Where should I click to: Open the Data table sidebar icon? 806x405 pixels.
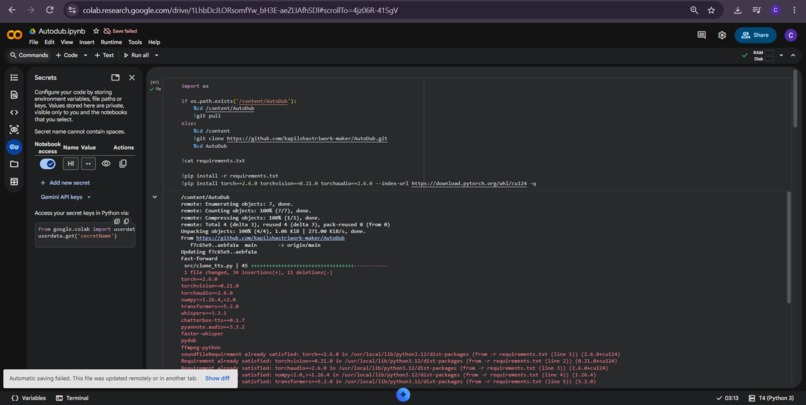point(14,181)
